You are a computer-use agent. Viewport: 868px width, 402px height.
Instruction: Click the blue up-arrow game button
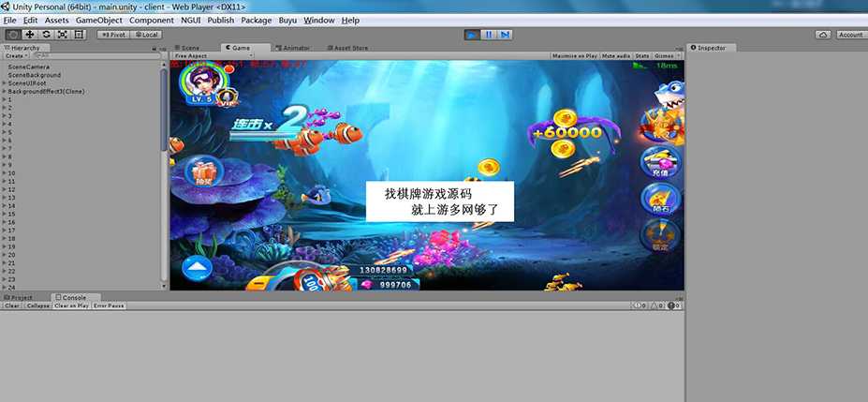(197, 269)
